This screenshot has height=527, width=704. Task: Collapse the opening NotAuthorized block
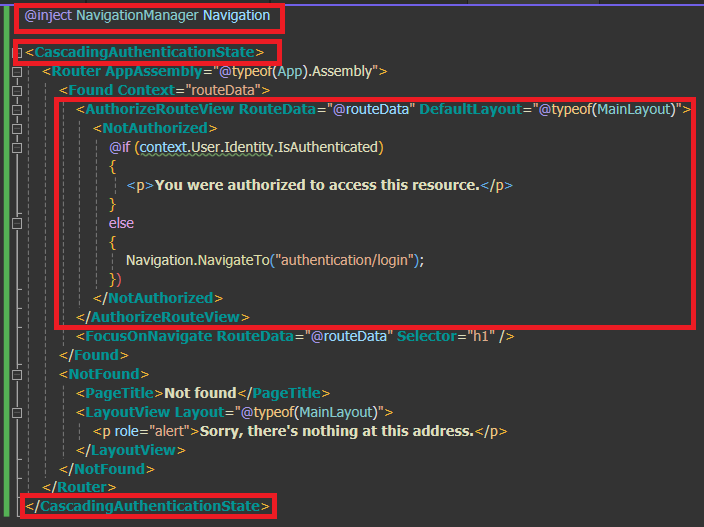[17, 129]
